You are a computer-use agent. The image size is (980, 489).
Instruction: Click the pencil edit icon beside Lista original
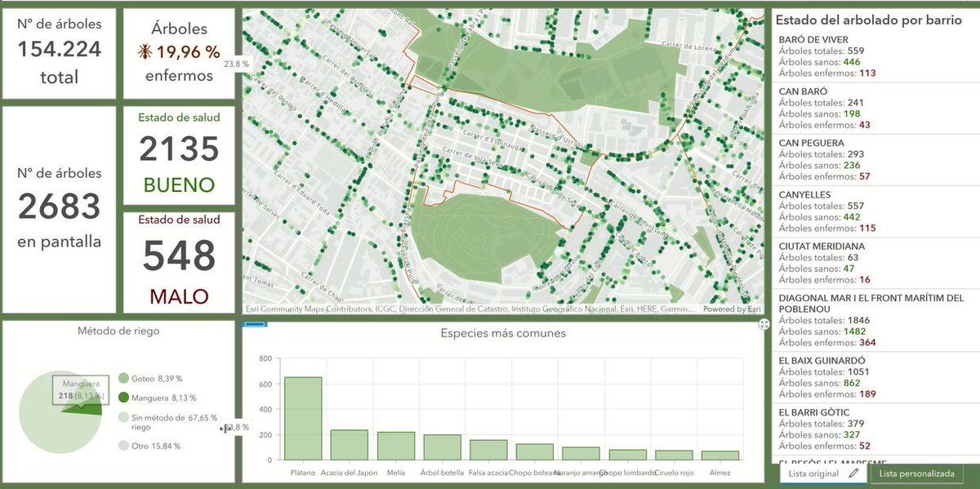pyautogui.click(x=853, y=473)
